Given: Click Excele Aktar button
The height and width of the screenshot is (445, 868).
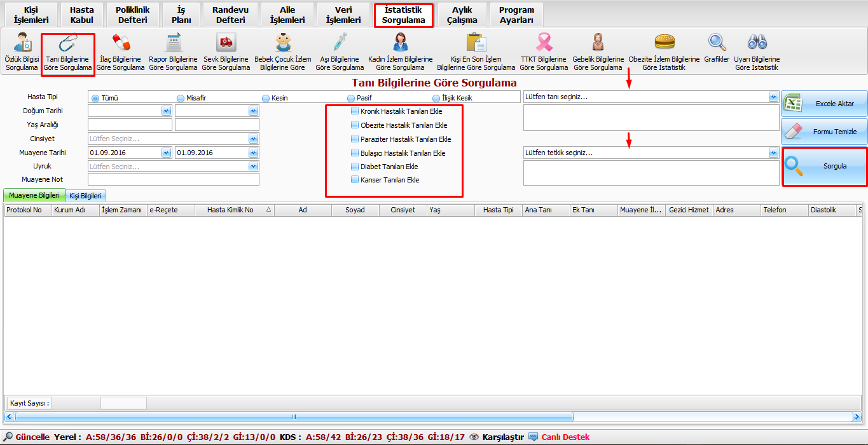Looking at the screenshot, I should [824, 104].
